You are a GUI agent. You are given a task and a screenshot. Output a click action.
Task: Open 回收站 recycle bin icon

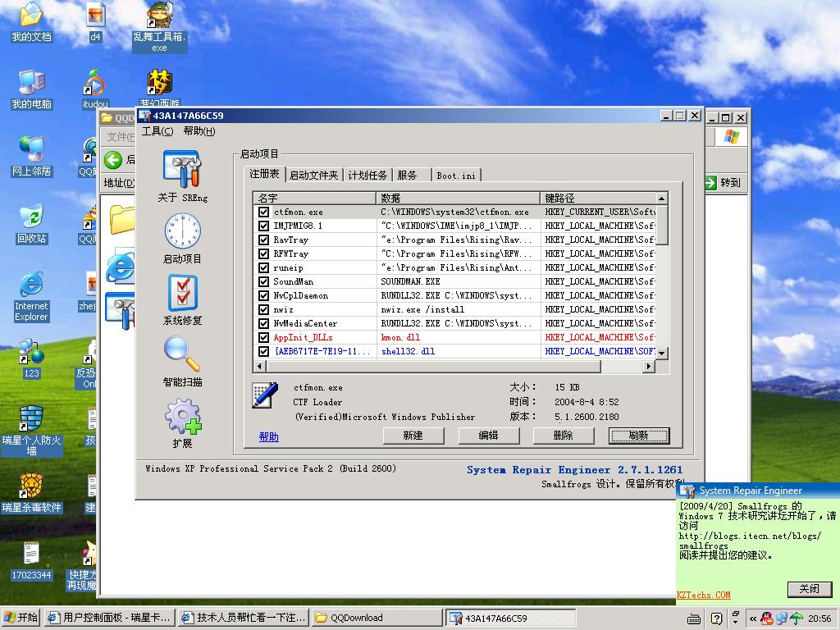(32, 217)
